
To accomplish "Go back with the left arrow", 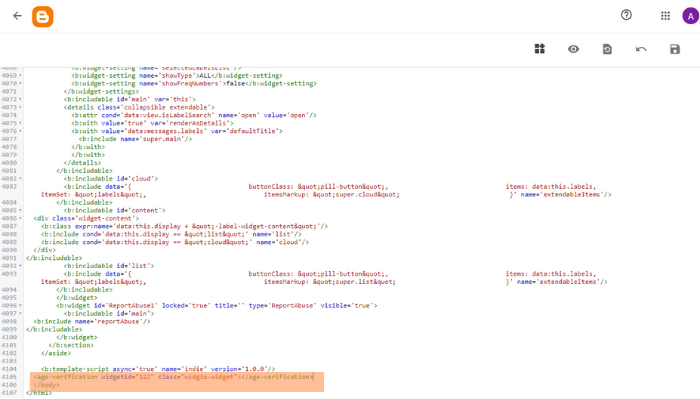I will 17,16.
